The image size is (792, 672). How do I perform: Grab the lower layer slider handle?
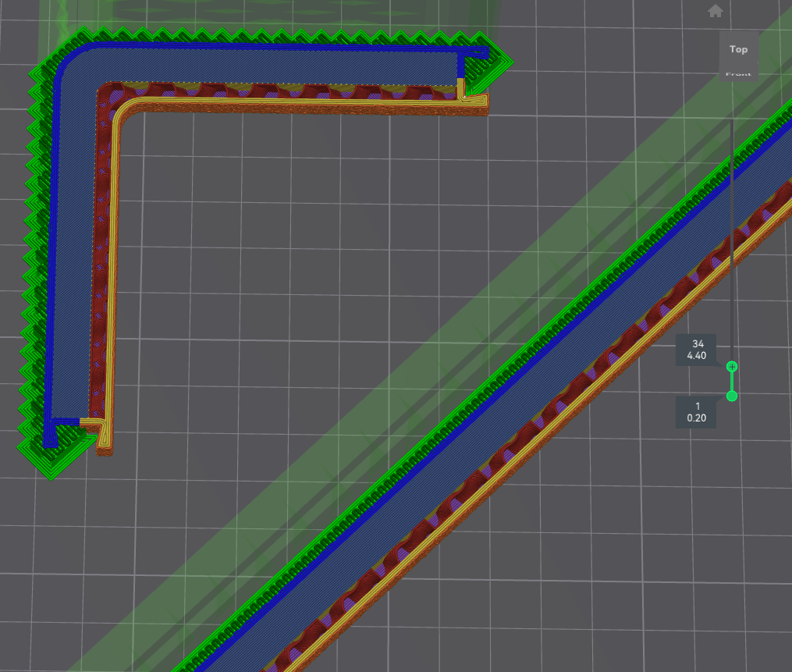732,396
